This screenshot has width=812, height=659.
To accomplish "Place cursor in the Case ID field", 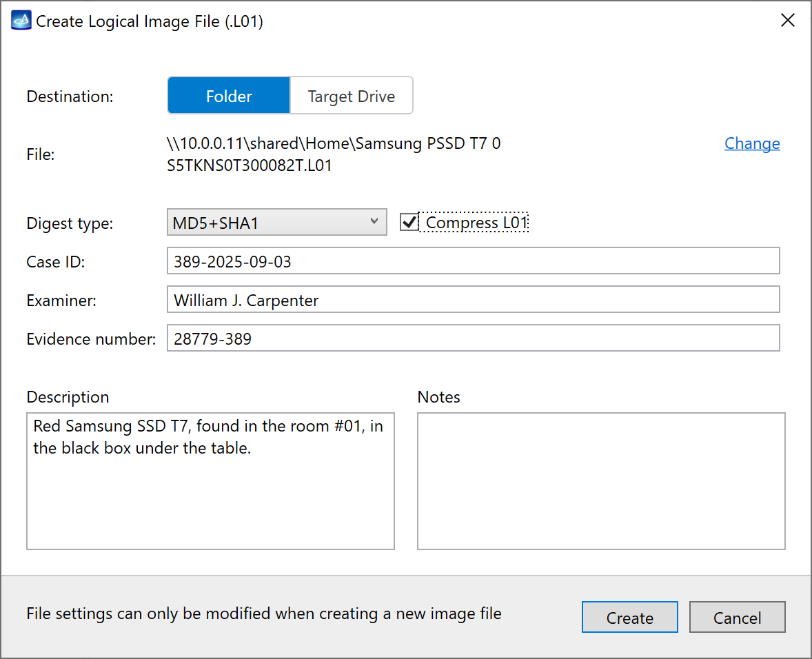I will pos(473,261).
